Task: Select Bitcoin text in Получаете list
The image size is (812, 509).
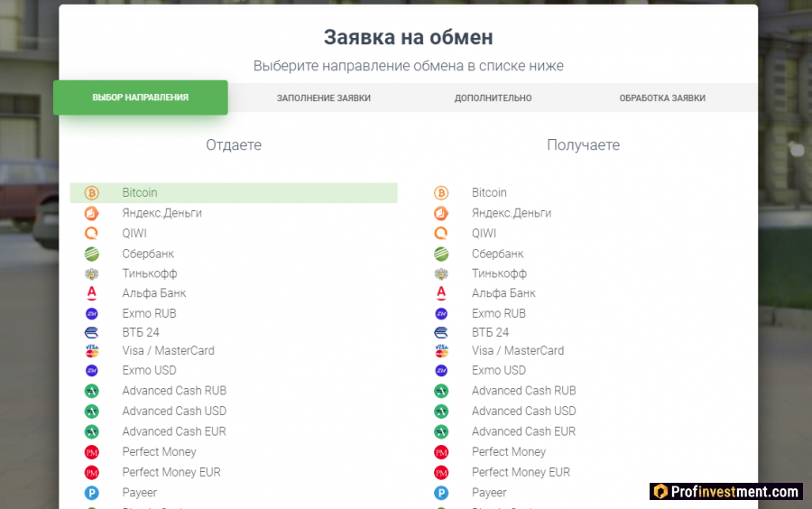Action: point(489,192)
